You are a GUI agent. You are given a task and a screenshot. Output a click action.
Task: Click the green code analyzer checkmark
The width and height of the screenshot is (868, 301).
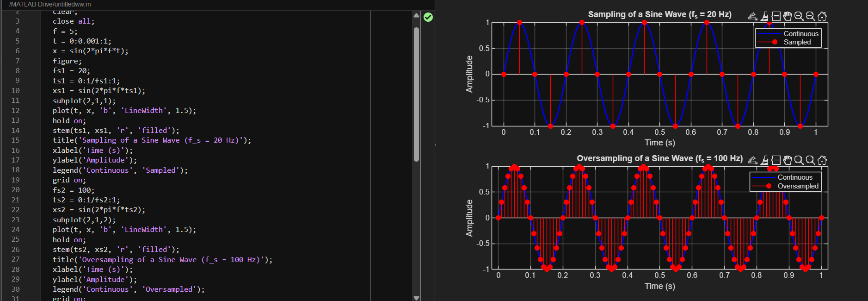click(428, 17)
